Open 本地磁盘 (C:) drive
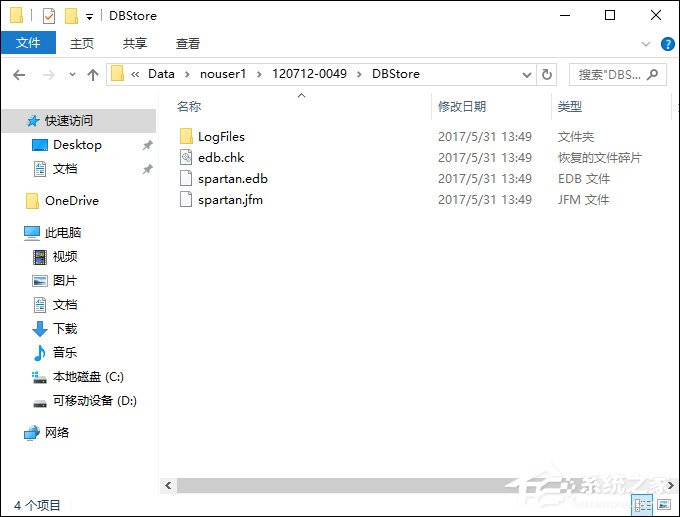680x517 pixels. [x=88, y=377]
